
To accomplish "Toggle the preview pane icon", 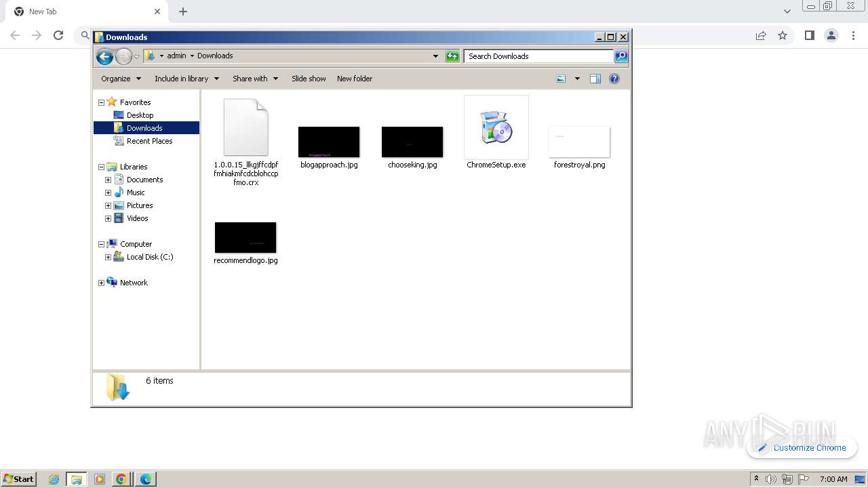I will point(595,79).
